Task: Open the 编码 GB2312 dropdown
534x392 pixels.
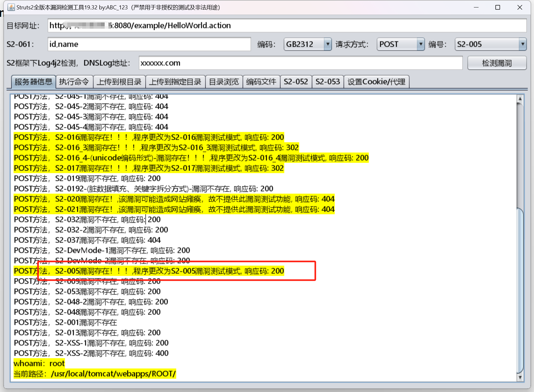Action: tap(327, 44)
